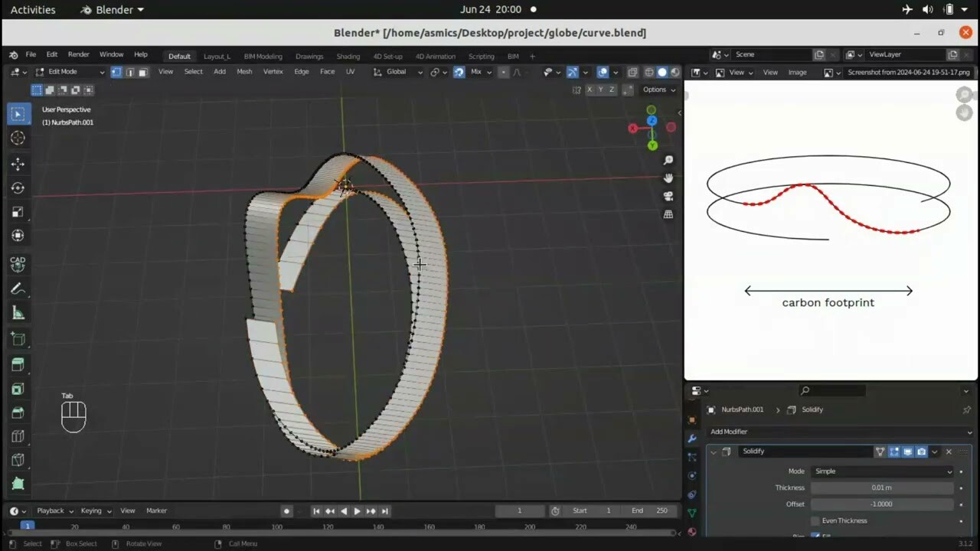Select the Annotate tool
980x551 pixels.
click(18, 289)
